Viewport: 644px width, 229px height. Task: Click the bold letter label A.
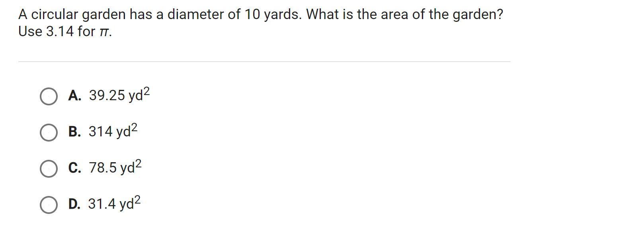[74, 95]
